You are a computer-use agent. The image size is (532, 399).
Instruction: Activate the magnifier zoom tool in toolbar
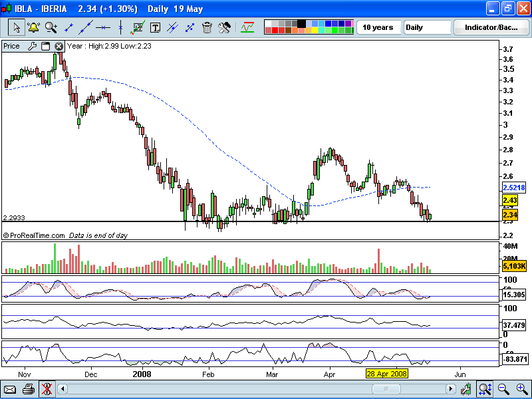coord(51,27)
